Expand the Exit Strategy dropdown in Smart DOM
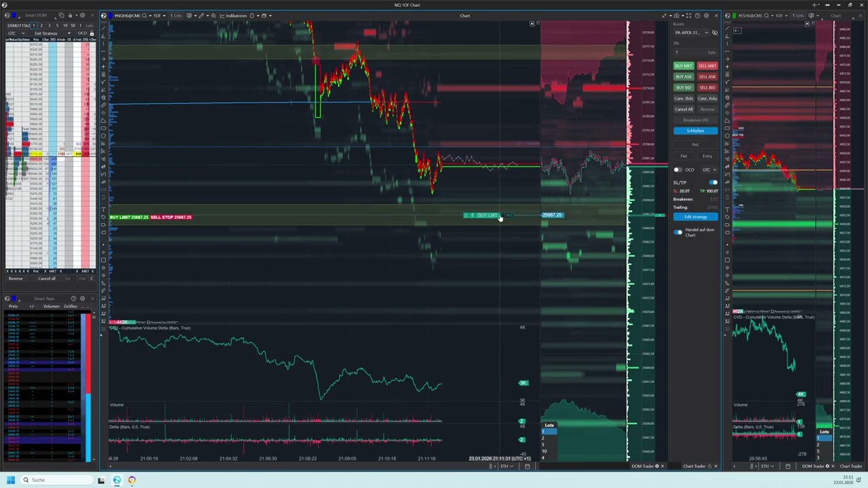Screen dimensions: 868x488 (x=51, y=33)
